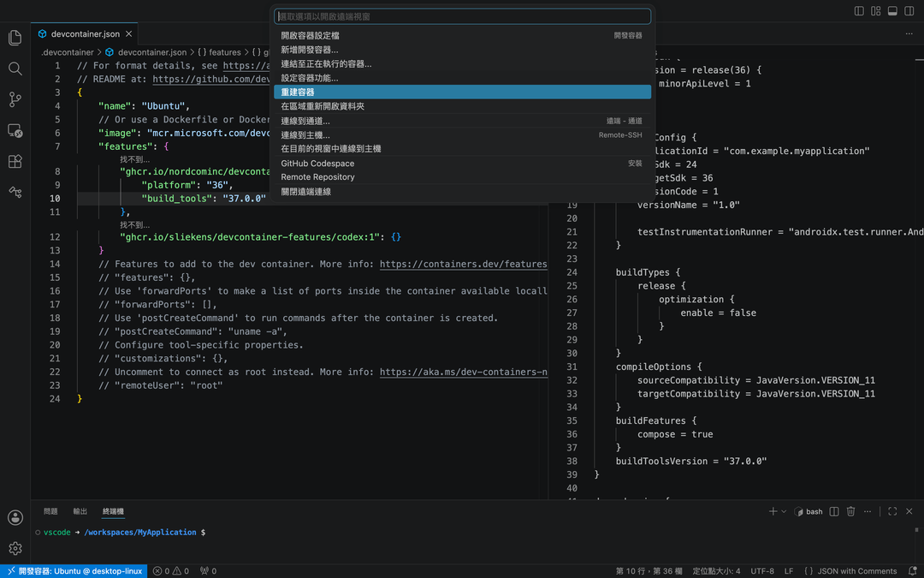Open the Manage gear icon
This screenshot has width=924, height=578.
click(x=15, y=548)
